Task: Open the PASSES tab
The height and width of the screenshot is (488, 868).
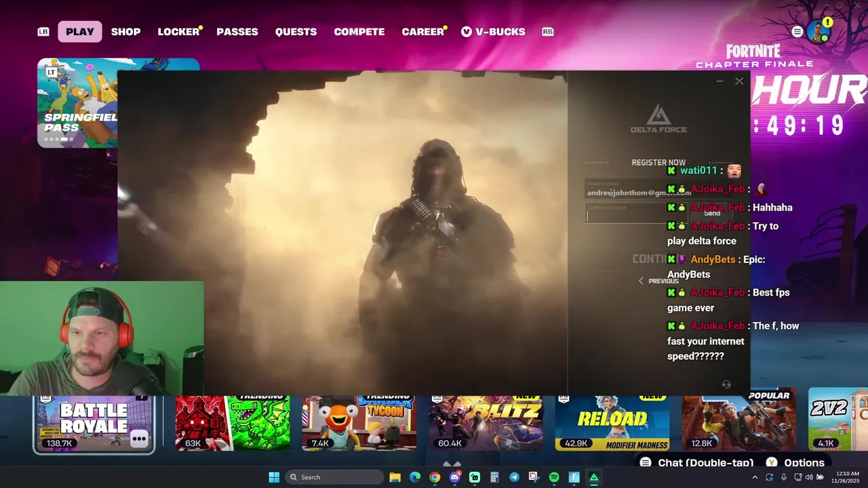Action: (237, 32)
